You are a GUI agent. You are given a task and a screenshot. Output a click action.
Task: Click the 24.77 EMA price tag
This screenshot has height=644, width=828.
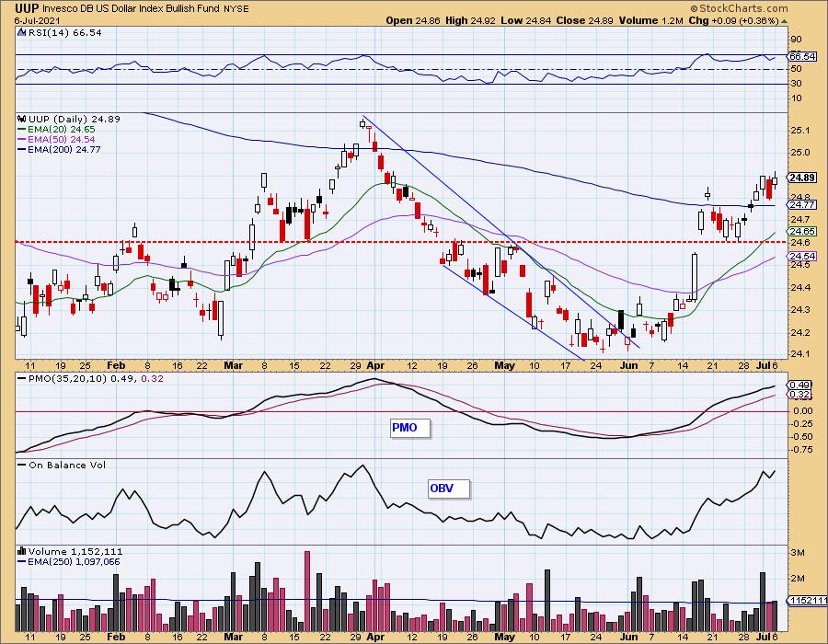802,205
